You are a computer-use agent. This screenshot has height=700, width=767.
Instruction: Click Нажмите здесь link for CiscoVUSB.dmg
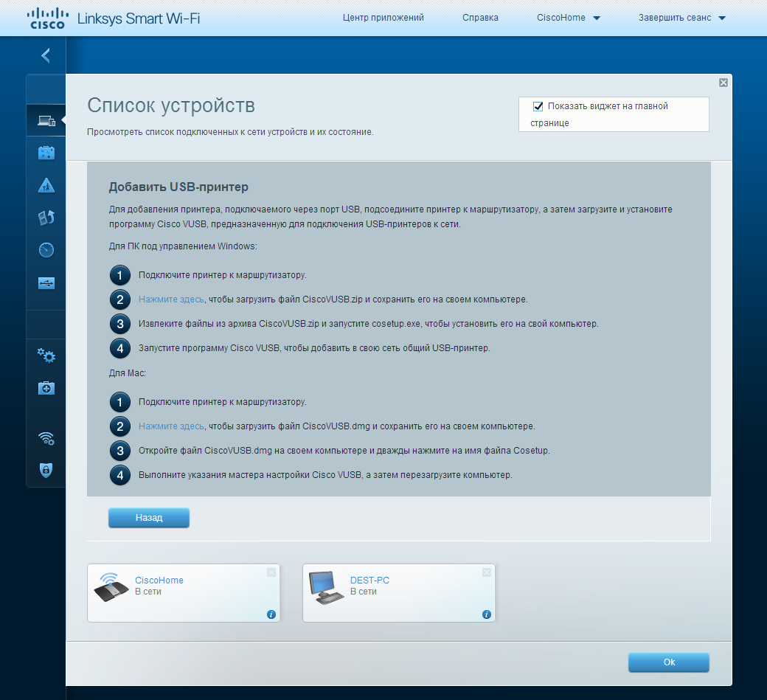coord(171,426)
